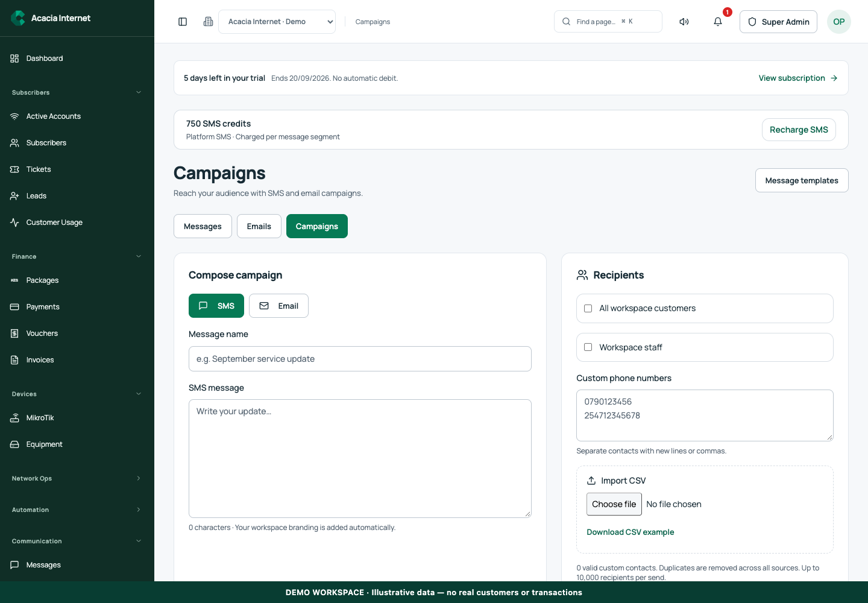Open the notifications bell
This screenshot has width=868, height=603.
coord(718,22)
